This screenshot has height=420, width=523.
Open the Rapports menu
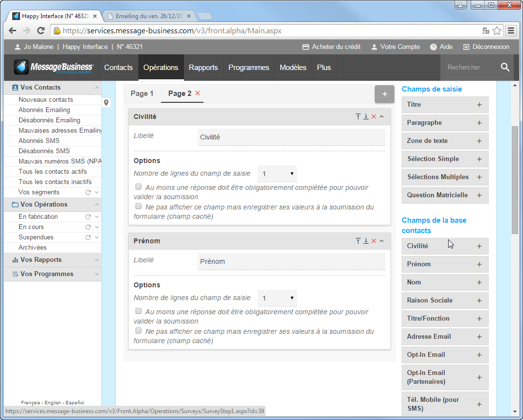point(203,68)
